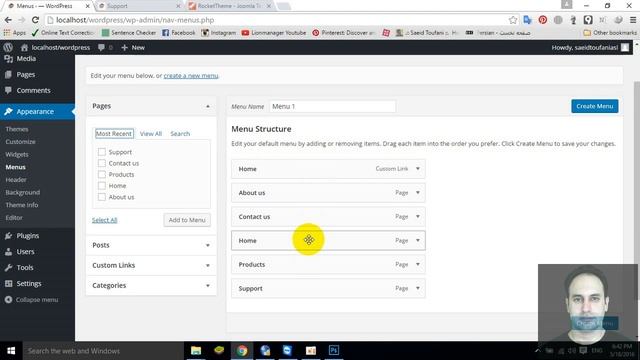Expand Home Custom Link menu item
This screenshot has height=360, width=640.
point(418,169)
